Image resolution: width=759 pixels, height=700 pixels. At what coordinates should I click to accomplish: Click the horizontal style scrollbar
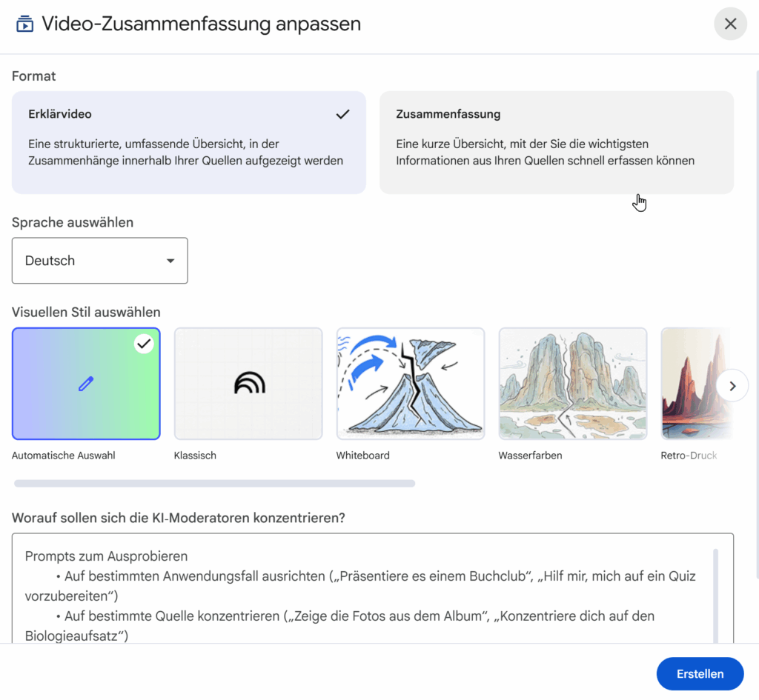pos(214,484)
